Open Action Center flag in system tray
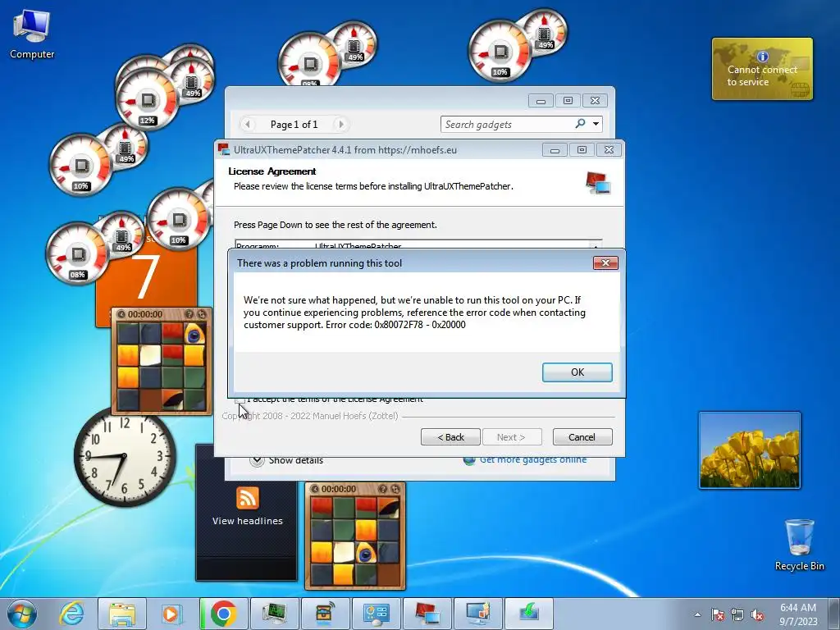The width and height of the screenshot is (840, 630). point(718,615)
